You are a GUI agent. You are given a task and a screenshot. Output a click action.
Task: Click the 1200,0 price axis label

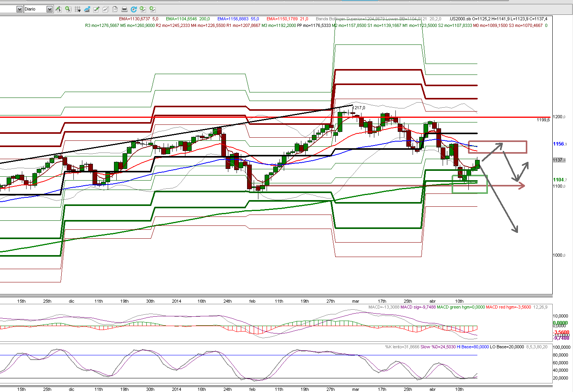click(x=559, y=117)
